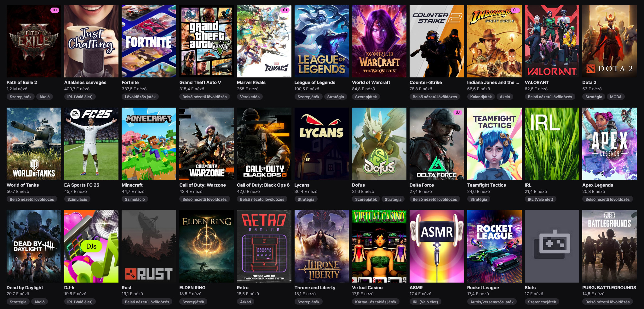Click the Belső nézetű lövöldözés tag under Rust

(x=147, y=302)
